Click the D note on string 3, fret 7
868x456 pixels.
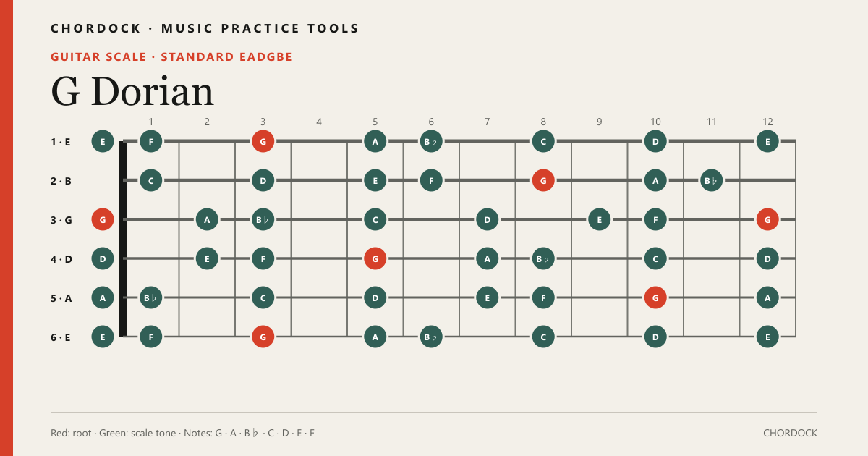(x=487, y=219)
